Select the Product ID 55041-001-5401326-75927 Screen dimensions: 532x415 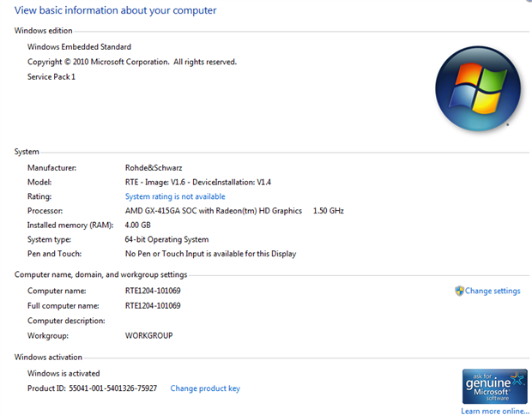92,388
